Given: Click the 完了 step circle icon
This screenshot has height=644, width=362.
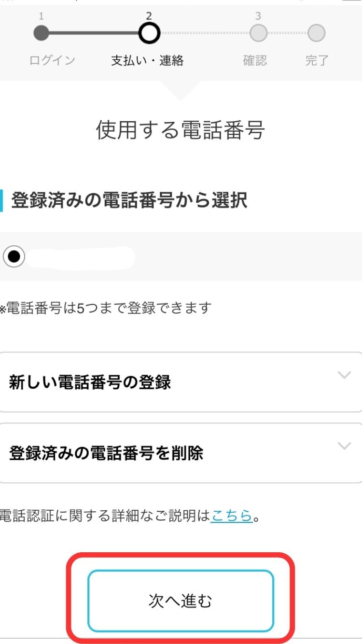Looking at the screenshot, I should [317, 33].
